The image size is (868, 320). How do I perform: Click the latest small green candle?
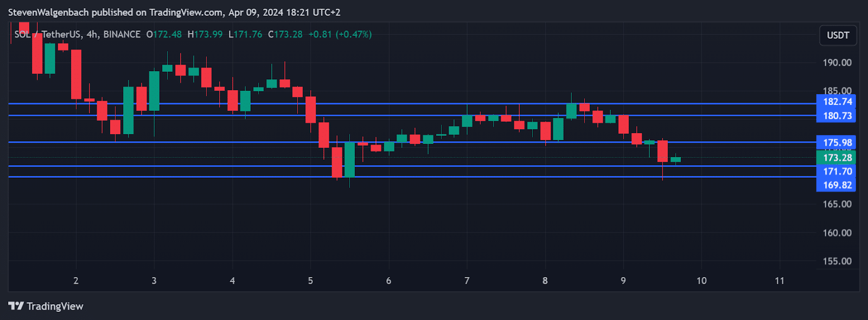[675, 159]
